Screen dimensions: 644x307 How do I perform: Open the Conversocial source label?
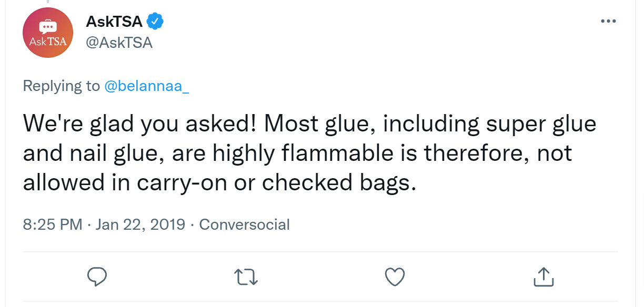point(244,224)
